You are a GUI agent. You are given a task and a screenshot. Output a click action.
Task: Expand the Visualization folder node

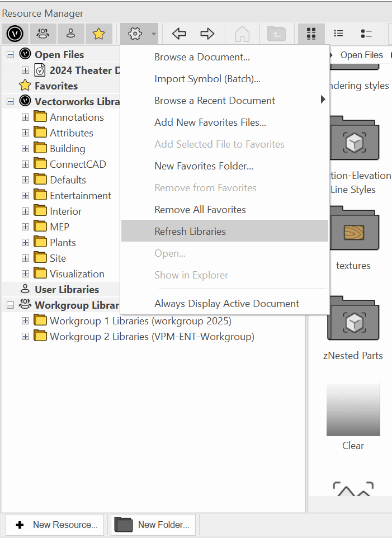(x=25, y=273)
